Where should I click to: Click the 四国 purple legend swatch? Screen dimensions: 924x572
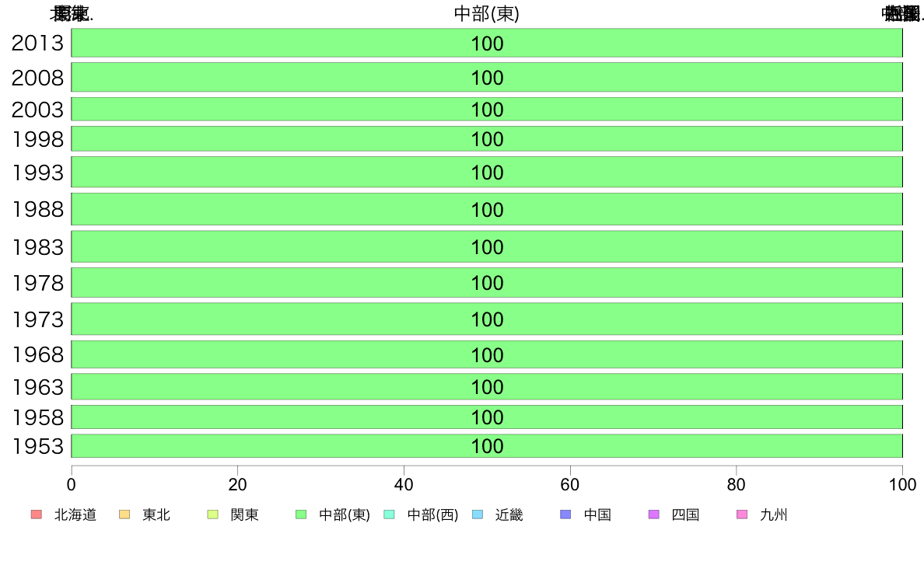653,514
